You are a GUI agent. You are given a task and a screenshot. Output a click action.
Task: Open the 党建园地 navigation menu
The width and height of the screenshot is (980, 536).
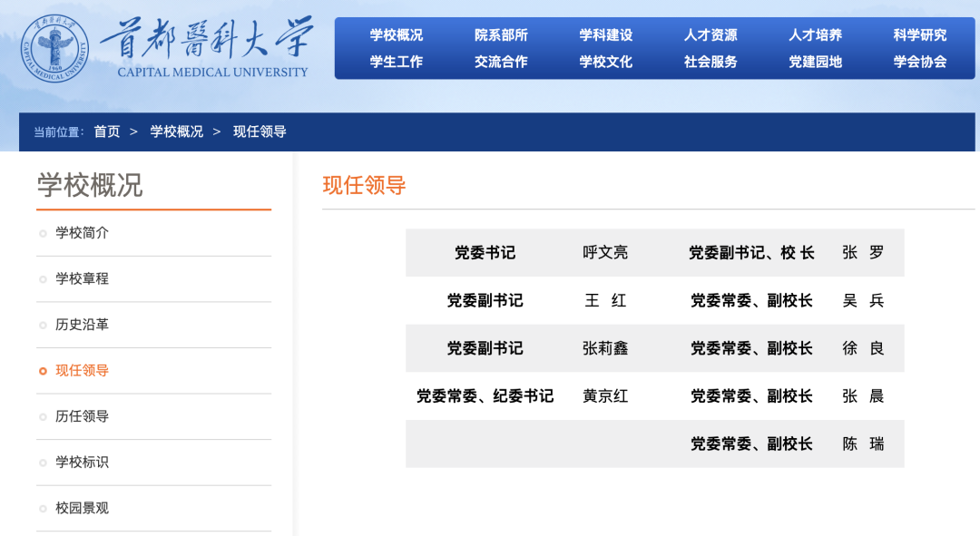click(x=815, y=62)
